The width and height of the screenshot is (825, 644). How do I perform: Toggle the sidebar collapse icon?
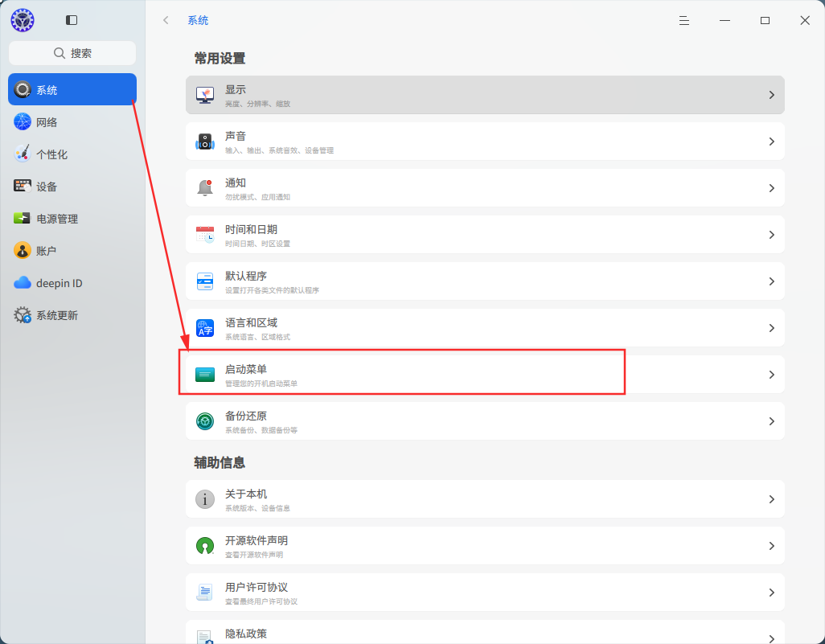click(x=72, y=20)
